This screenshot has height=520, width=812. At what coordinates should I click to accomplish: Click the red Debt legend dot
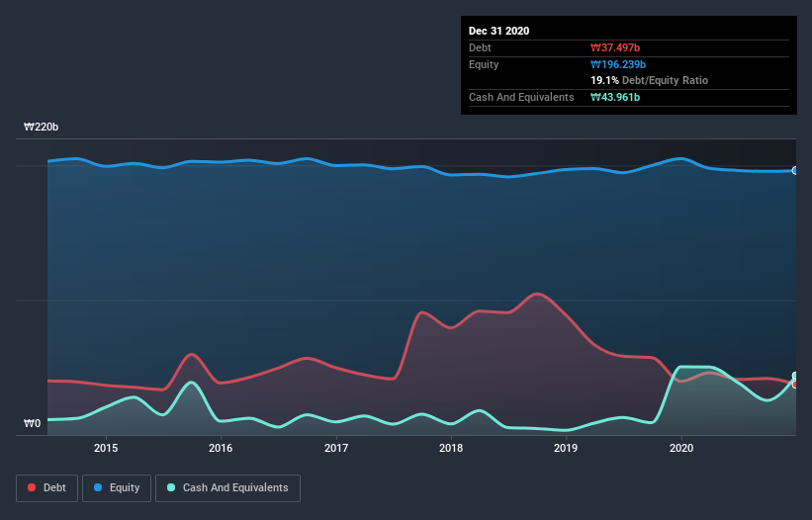point(32,487)
